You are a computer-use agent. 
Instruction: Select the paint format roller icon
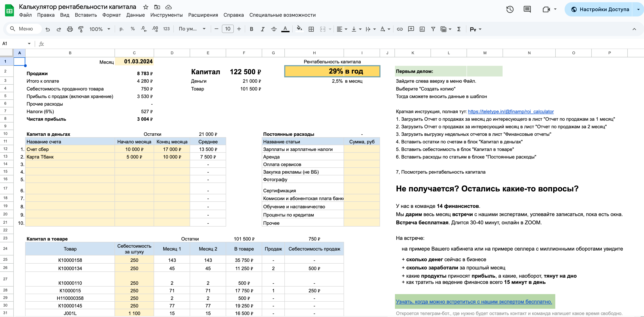(x=81, y=29)
